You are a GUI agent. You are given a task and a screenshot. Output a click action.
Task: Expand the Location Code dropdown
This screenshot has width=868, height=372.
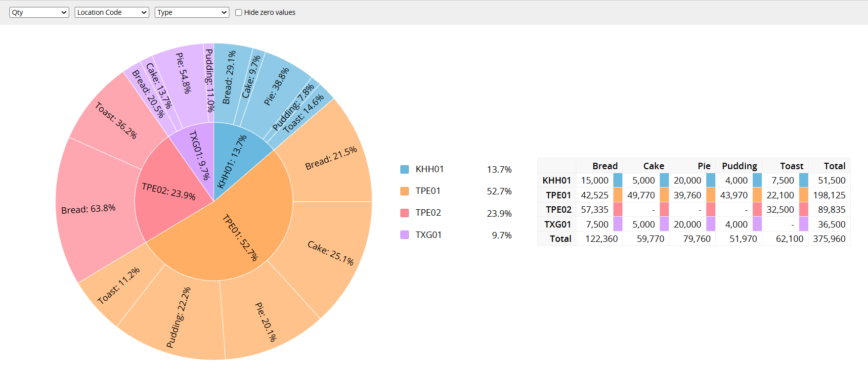[x=112, y=12]
